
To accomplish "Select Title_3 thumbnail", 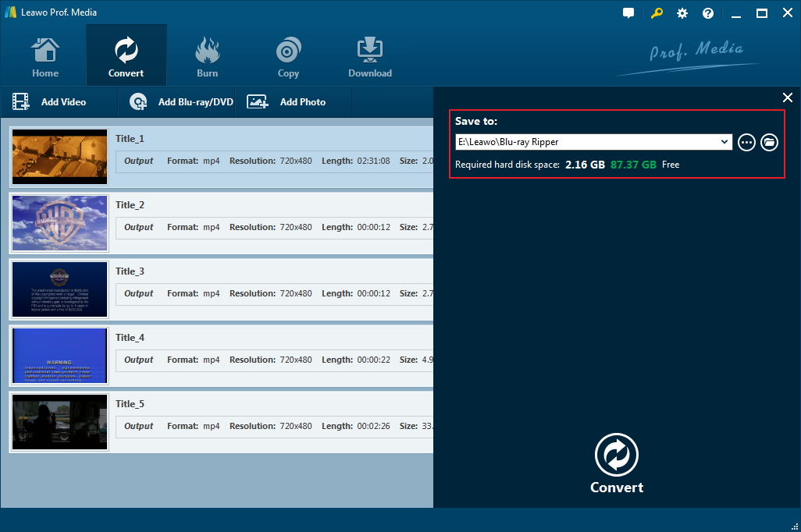I will pyautogui.click(x=60, y=289).
